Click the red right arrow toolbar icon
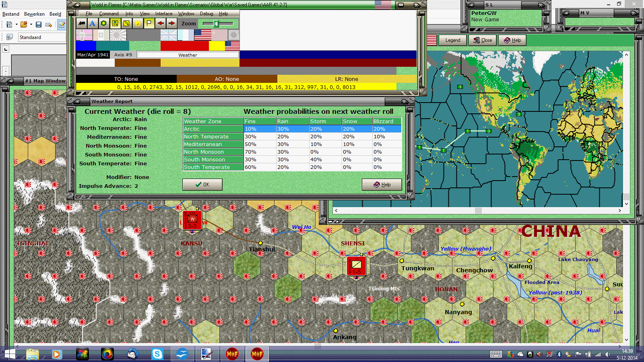The width and height of the screenshot is (644, 362). click(171, 23)
